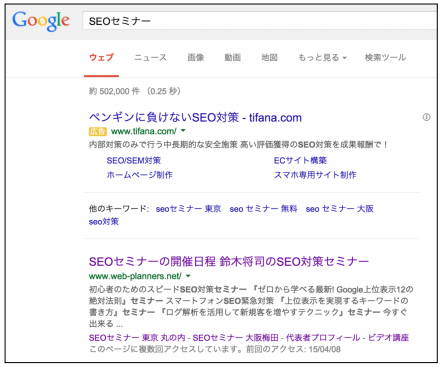The image size is (442, 367).
Task: Open the ホームページ制作 sitelink
Action: point(139,175)
